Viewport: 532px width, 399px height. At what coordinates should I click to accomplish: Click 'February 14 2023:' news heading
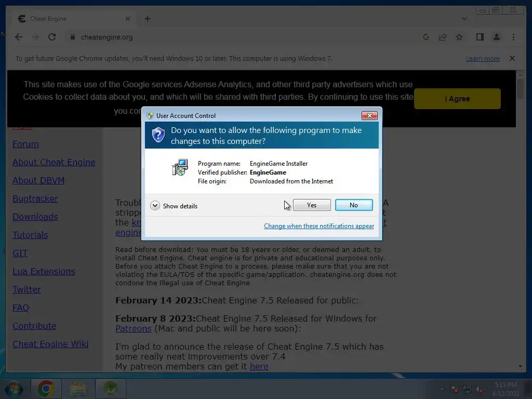click(x=158, y=301)
